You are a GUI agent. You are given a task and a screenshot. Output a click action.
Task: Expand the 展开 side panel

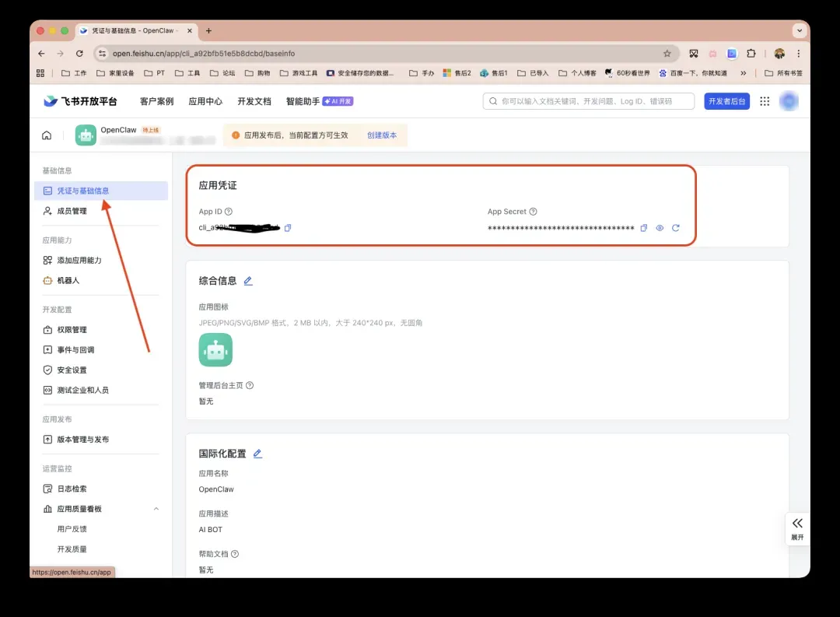pos(797,528)
